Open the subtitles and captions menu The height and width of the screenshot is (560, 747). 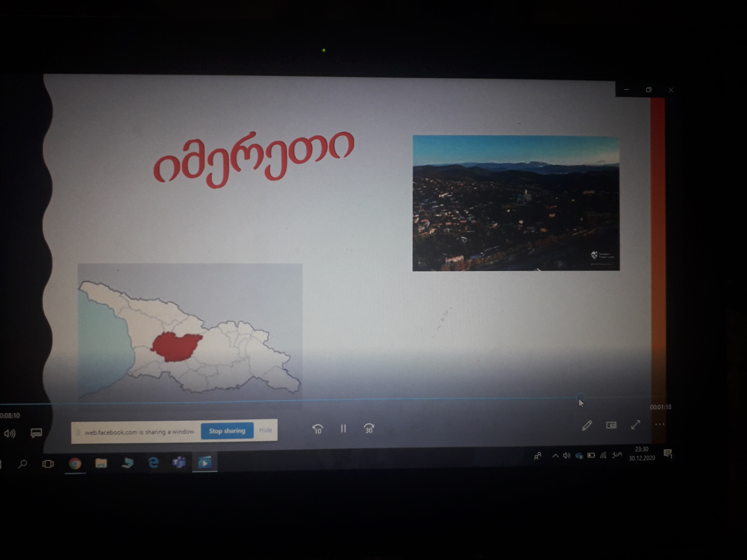(37, 433)
